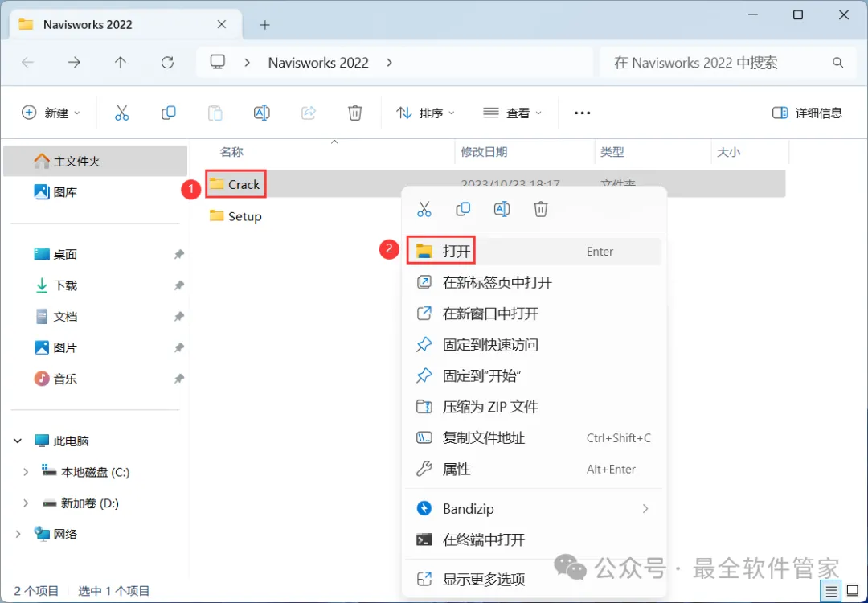Image resolution: width=868 pixels, height=603 pixels.
Task: Click the Cut icon in the context menu
Action: point(424,209)
